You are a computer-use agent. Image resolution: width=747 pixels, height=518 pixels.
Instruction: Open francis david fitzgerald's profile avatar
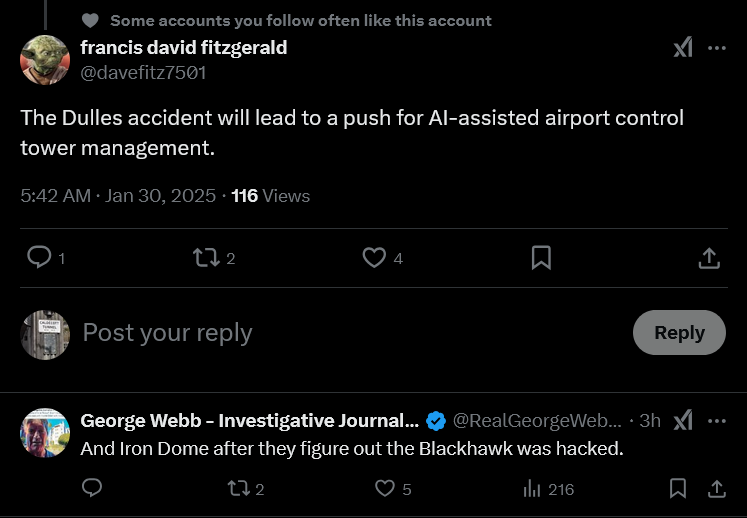point(45,59)
